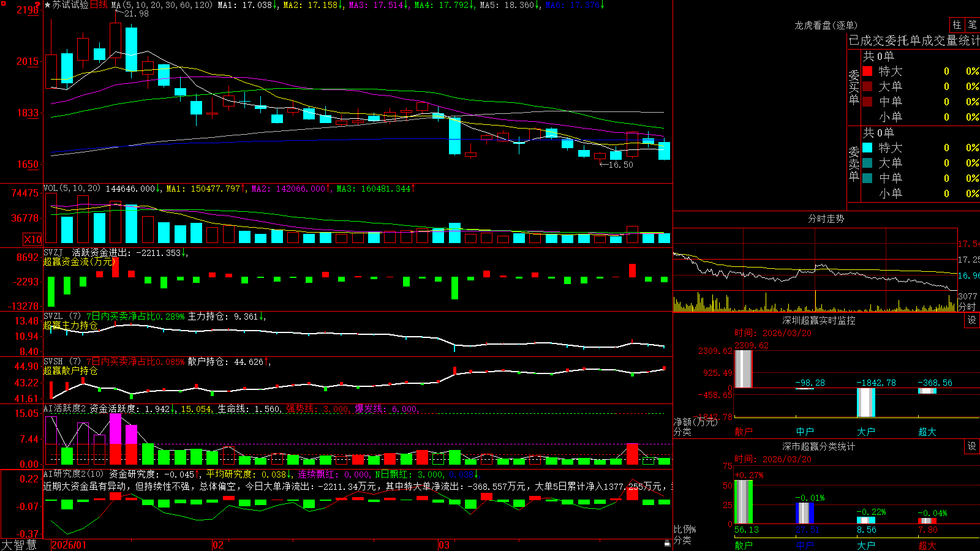Click the small red square icon in top-left corner

click(2, 2)
